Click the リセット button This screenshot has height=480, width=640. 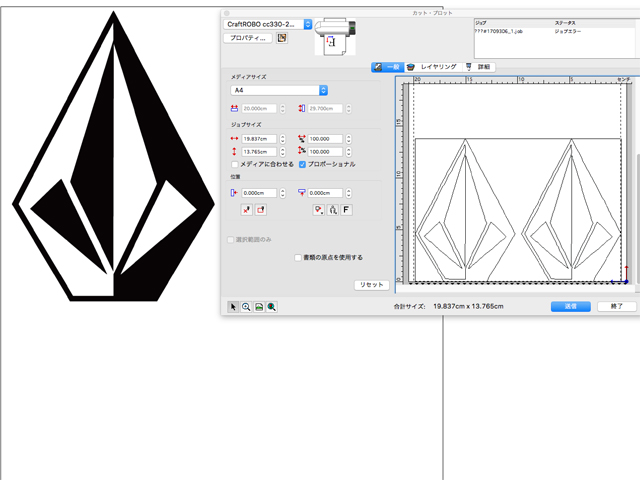pos(371,285)
